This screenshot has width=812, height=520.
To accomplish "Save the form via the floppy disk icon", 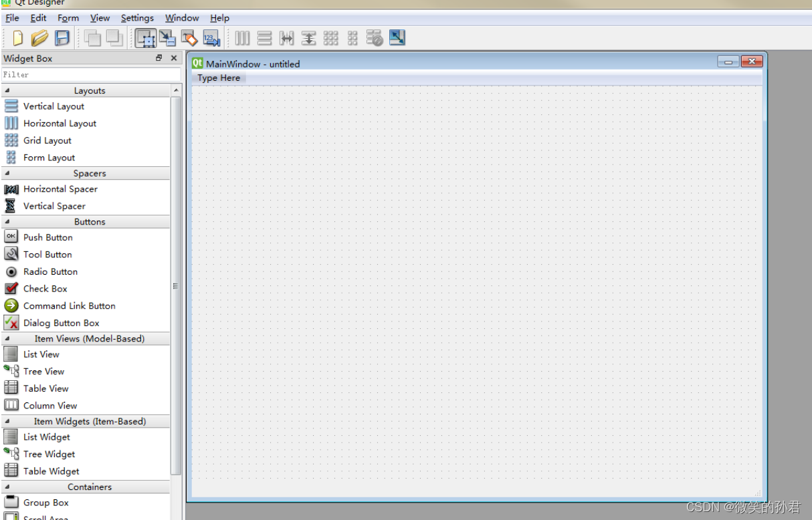I will 62,38.
